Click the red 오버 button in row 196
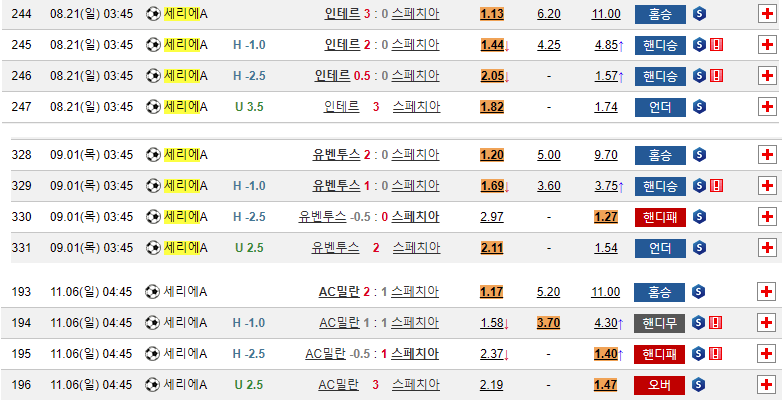This screenshot has width=782, height=401. pyautogui.click(x=659, y=385)
